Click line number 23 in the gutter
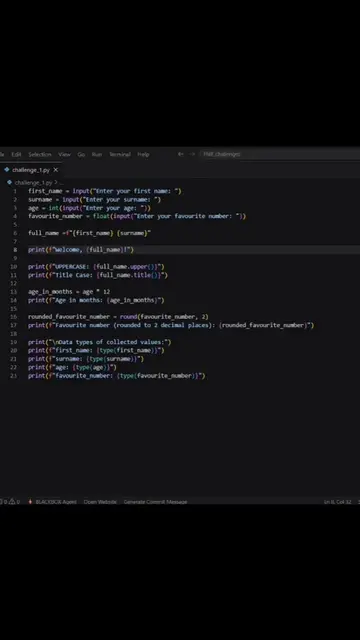Screen dimensions: 360x640 14,376
